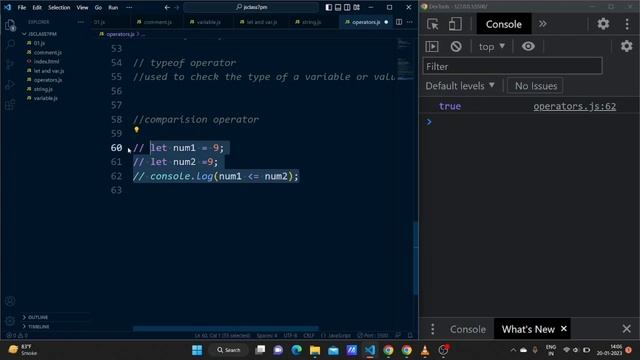Close the DevTools drawer
Image resolution: width=640 pixels, height=360 pixels.
click(x=627, y=329)
